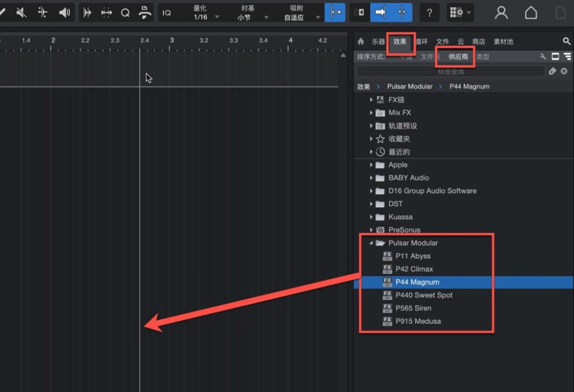Open the browser filter wrench icon
The width and height of the screenshot is (574, 392).
click(x=543, y=57)
